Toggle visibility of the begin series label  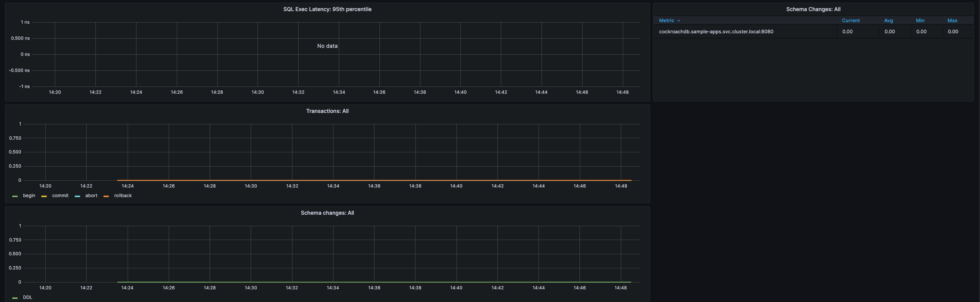tap(29, 196)
